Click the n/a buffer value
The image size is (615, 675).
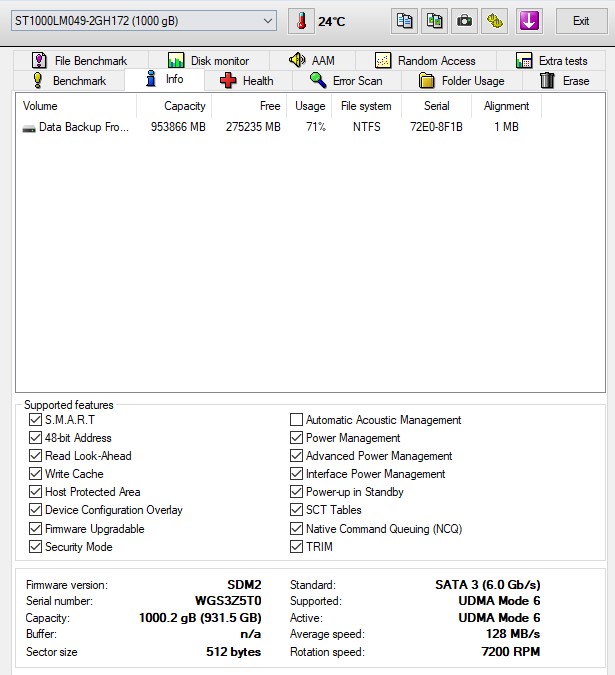[250, 634]
